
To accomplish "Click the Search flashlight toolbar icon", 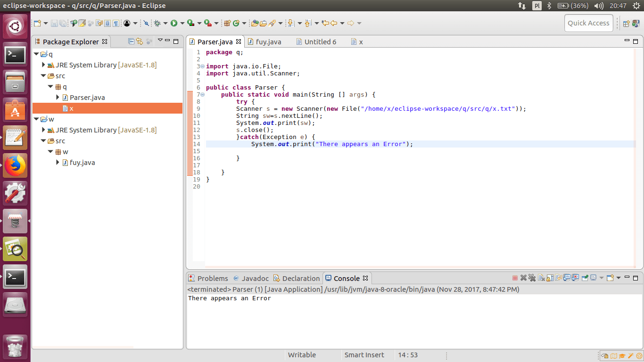I will (272, 23).
